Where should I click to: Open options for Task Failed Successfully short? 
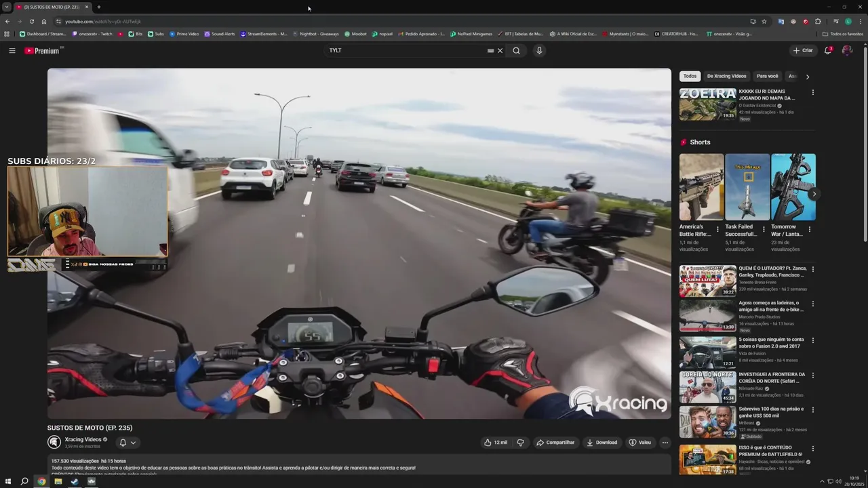tap(764, 229)
